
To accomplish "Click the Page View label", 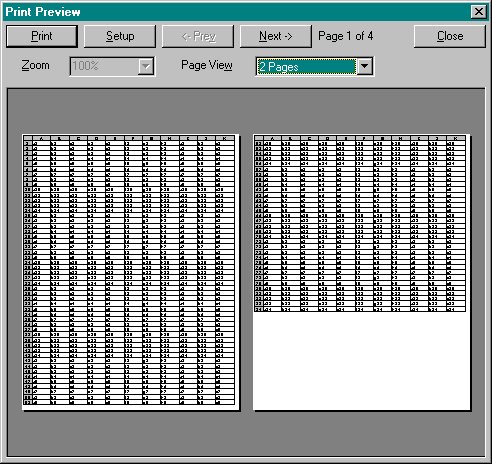I will 207,65.
